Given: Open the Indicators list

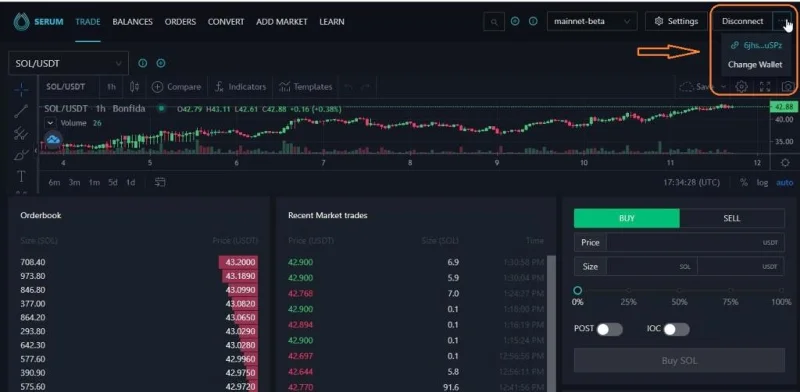Looking at the screenshot, I should pyautogui.click(x=240, y=87).
